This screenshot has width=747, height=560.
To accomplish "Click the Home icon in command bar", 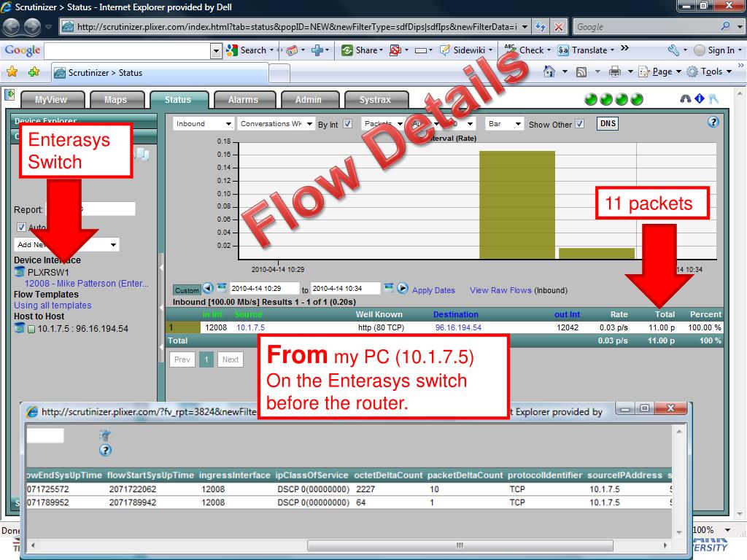I will pyautogui.click(x=549, y=72).
